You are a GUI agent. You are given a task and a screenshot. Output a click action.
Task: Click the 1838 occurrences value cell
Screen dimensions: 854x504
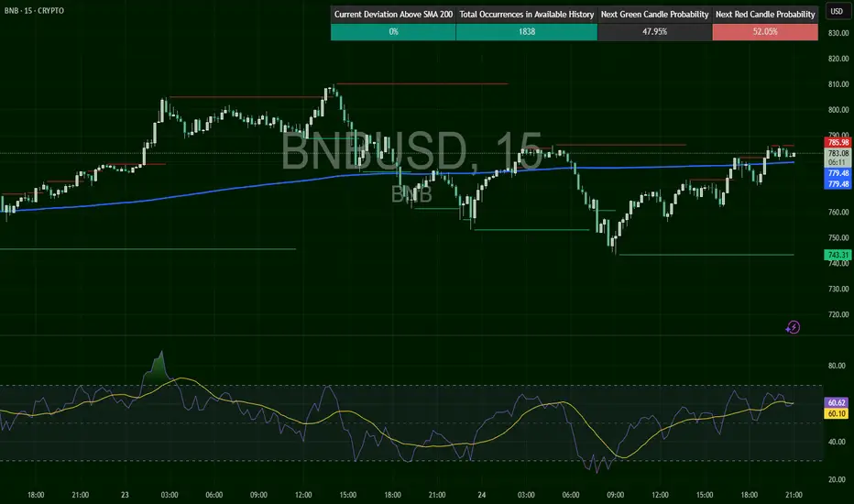coord(527,31)
